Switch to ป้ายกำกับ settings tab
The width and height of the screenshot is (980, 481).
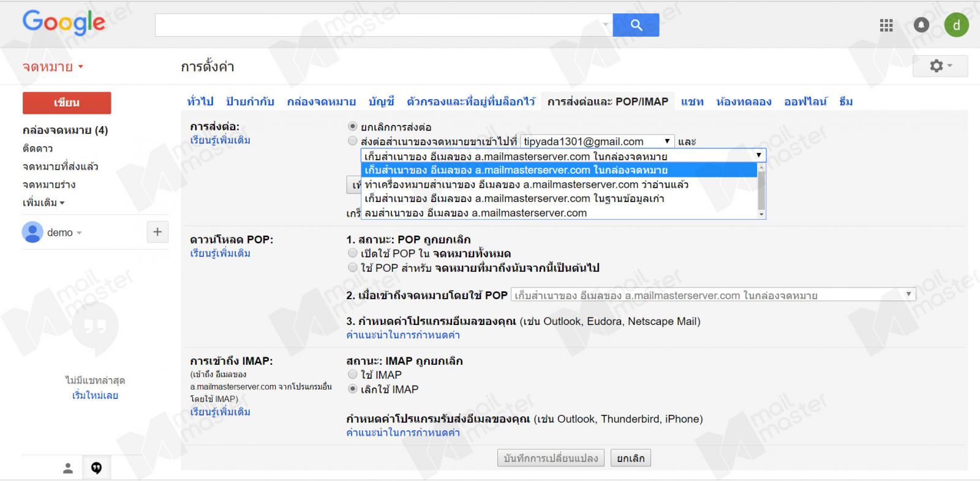coord(250,102)
